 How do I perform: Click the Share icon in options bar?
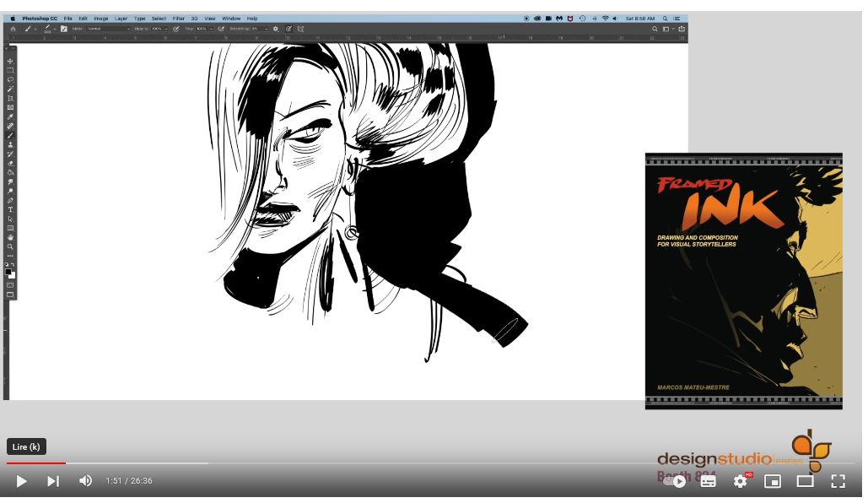[682, 29]
